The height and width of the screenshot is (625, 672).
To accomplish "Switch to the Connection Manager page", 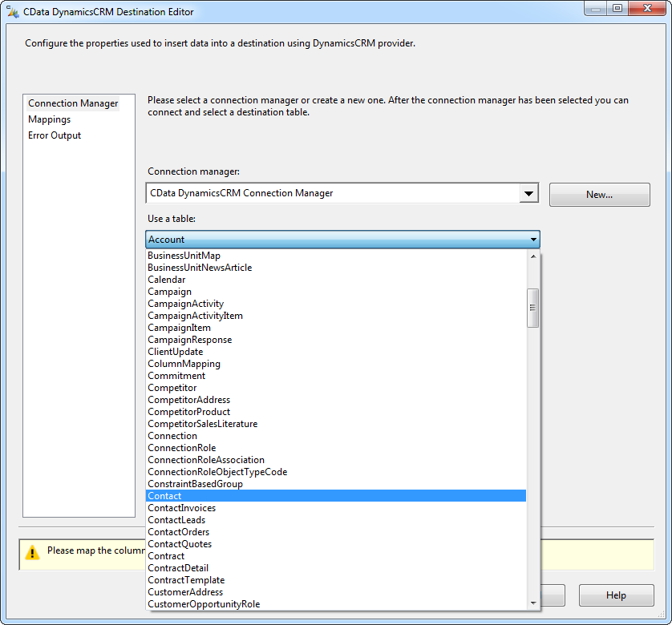I will (73, 103).
